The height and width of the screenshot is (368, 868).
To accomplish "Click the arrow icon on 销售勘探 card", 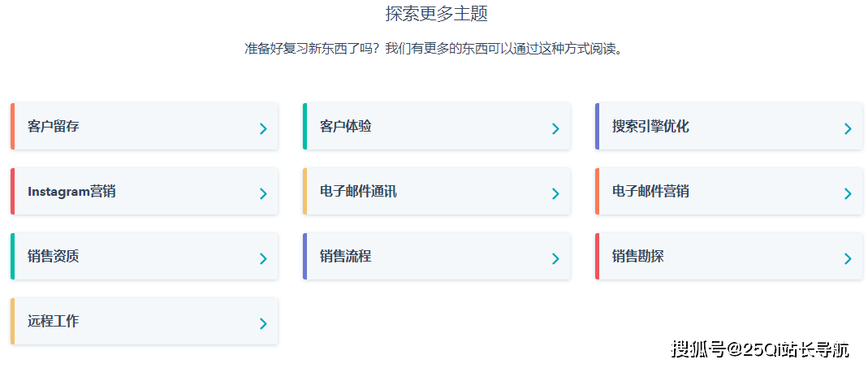I will click(x=848, y=258).
